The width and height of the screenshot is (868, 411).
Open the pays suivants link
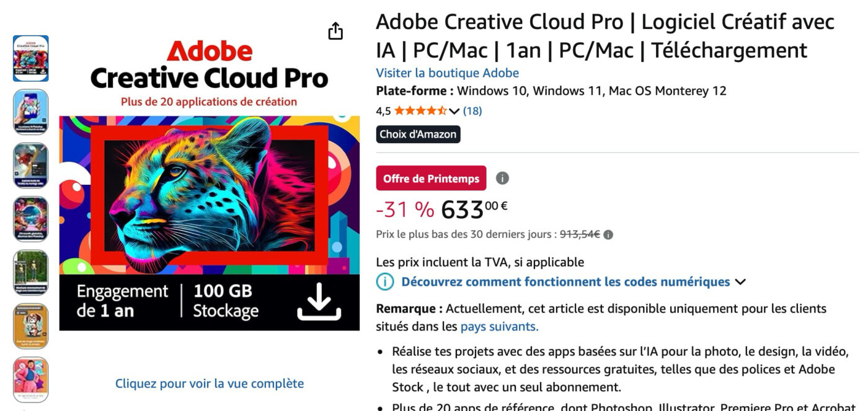point(499,326)
